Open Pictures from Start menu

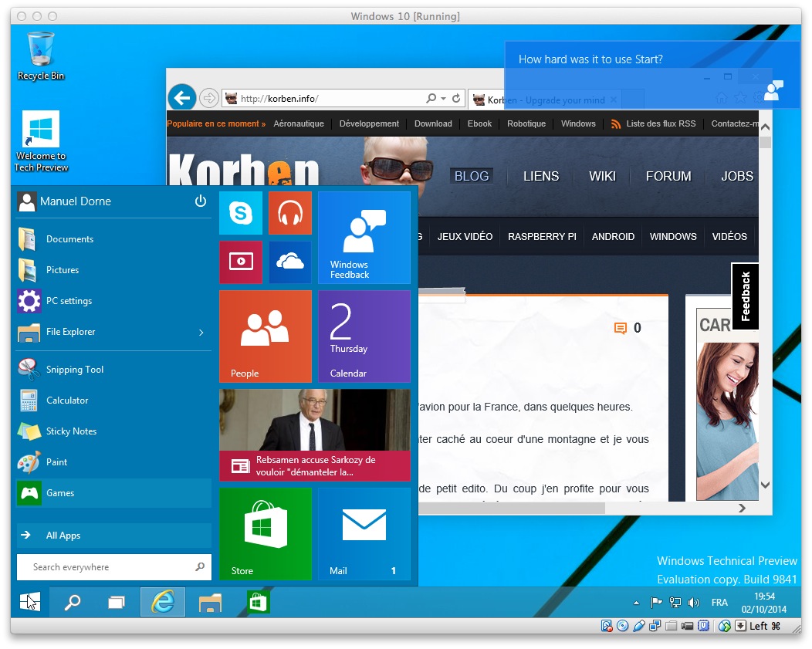point(113,270)
